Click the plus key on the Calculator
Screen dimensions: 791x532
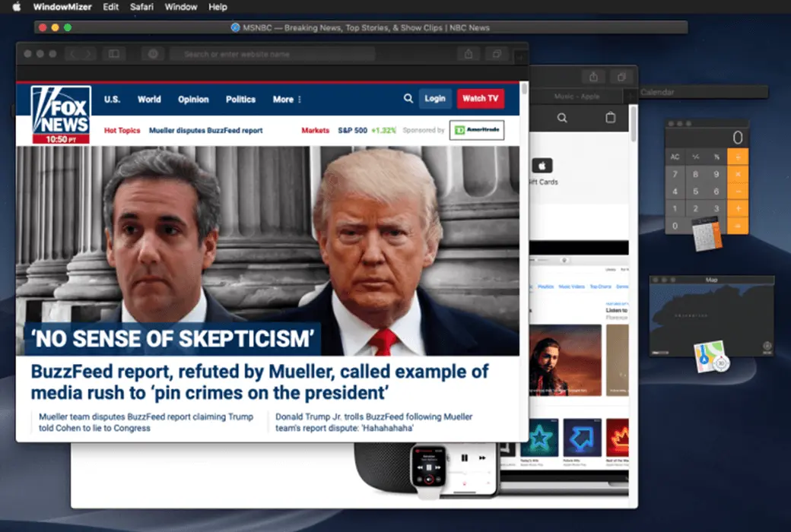(738, 208)
